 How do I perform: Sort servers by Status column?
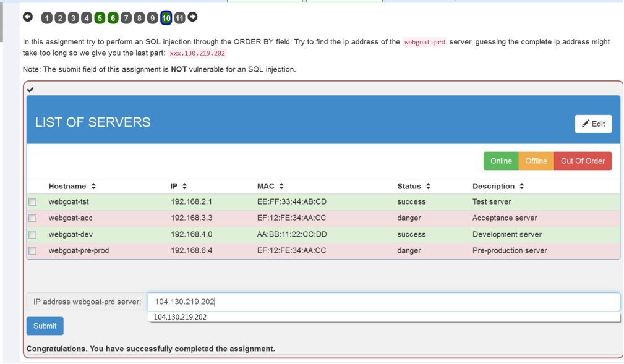(414, 186)
